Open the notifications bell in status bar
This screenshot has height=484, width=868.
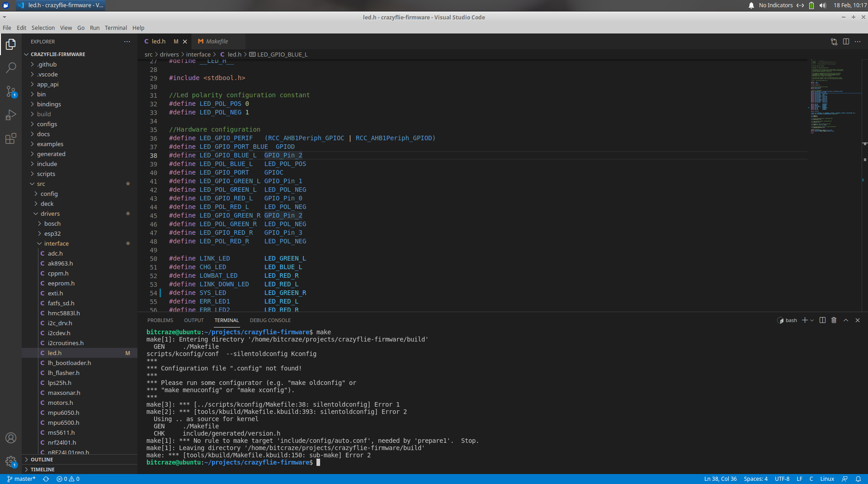coord(858,479)
